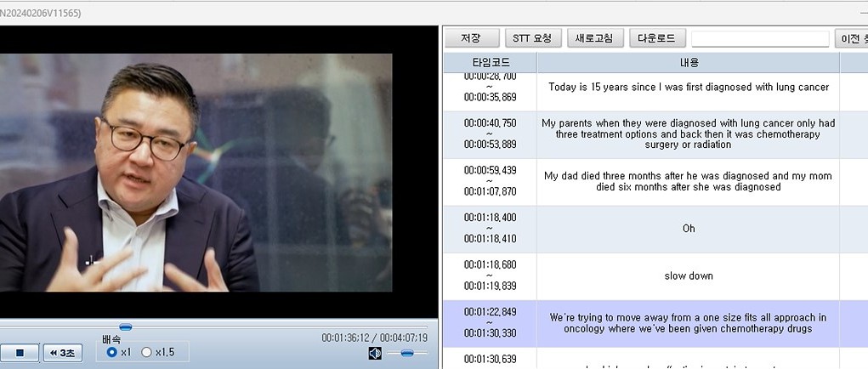Click the video seek bar handle
868x369 pixels.
(126, 327)
